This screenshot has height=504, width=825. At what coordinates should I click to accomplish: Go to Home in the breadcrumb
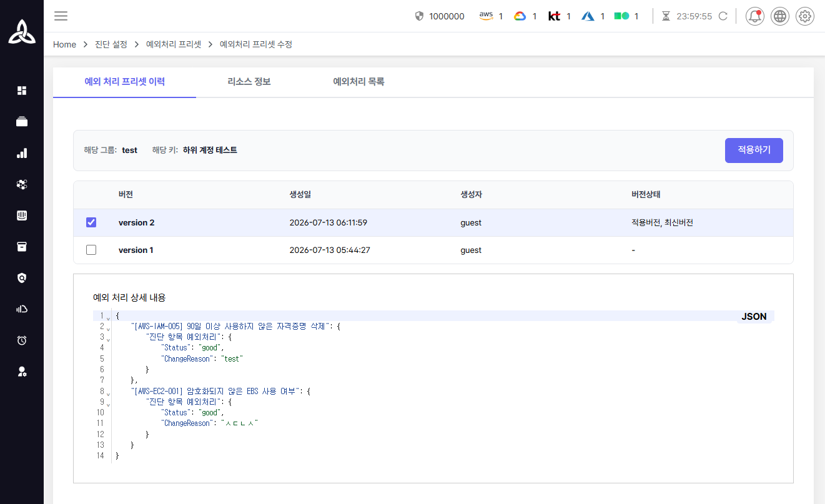tap(64, 44)
